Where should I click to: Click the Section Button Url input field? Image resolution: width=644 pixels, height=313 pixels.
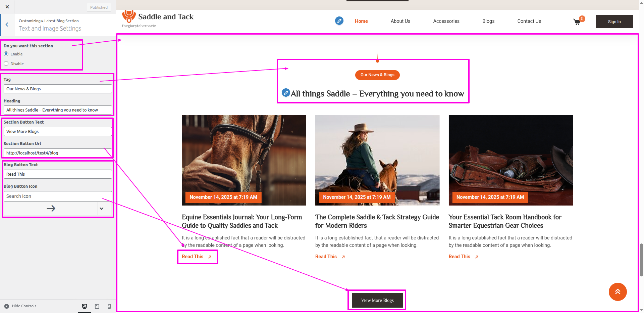tap(58, 153)
